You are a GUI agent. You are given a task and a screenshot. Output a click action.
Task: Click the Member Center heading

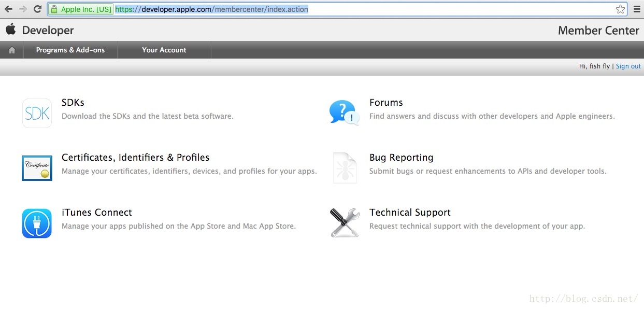(x=598, y=31)
